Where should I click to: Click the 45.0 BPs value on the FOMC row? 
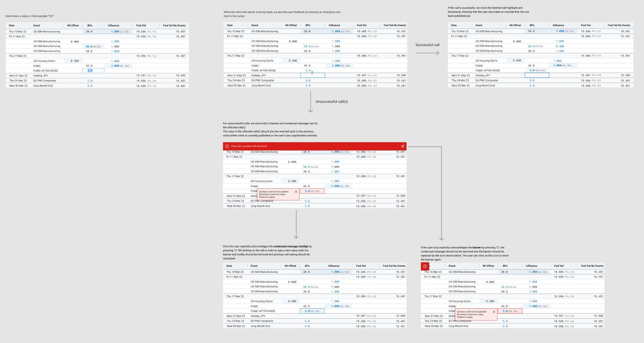(89, 66)
